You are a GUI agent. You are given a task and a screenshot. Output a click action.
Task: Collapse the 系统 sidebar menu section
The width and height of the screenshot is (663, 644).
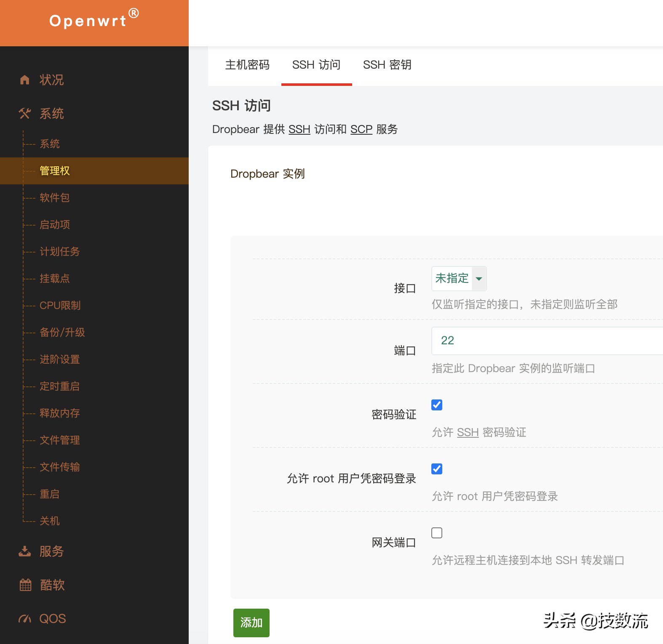tap(51, 114)
